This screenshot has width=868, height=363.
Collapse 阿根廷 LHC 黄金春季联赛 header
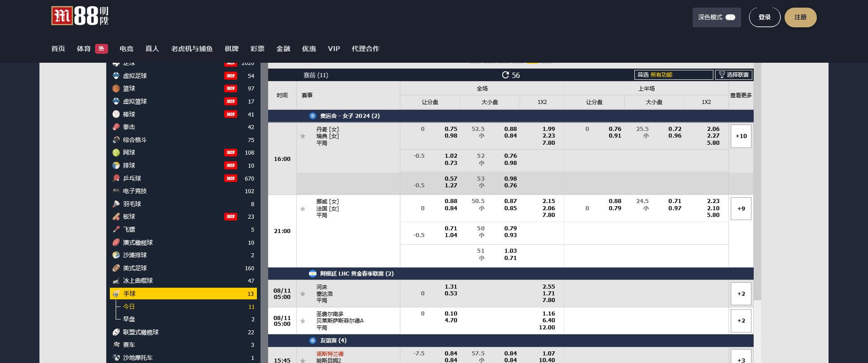(511, 273)
